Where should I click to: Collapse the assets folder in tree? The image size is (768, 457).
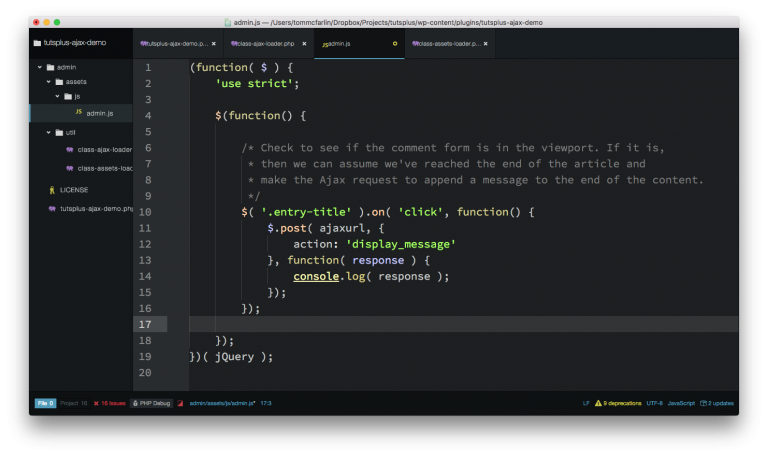[x=48, y=82]
